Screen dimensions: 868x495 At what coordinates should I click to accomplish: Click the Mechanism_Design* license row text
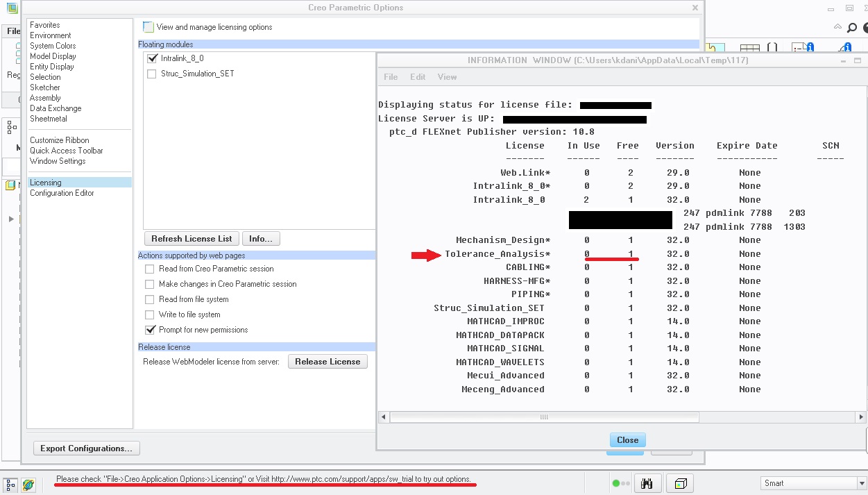point(503,240)
